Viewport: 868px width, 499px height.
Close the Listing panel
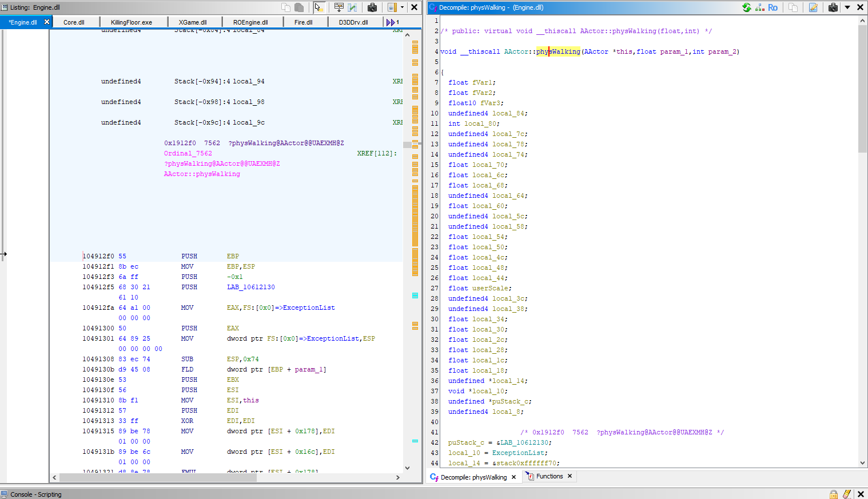coord(415,7)
